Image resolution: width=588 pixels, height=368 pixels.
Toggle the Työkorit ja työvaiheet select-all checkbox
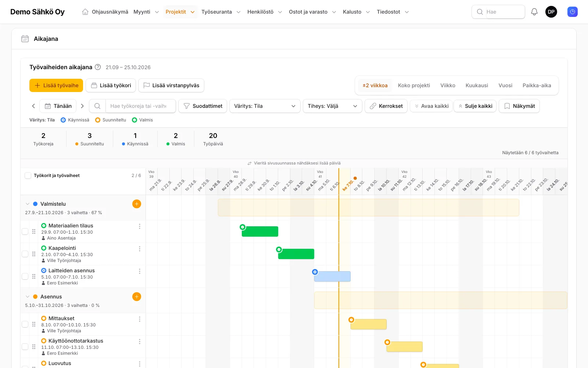[28, 176]
